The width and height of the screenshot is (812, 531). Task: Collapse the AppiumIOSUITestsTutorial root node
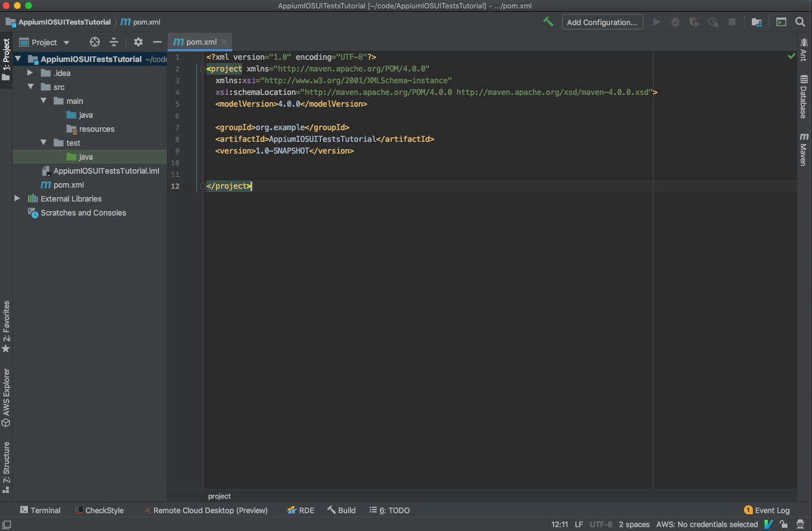(x=18, y=59)
